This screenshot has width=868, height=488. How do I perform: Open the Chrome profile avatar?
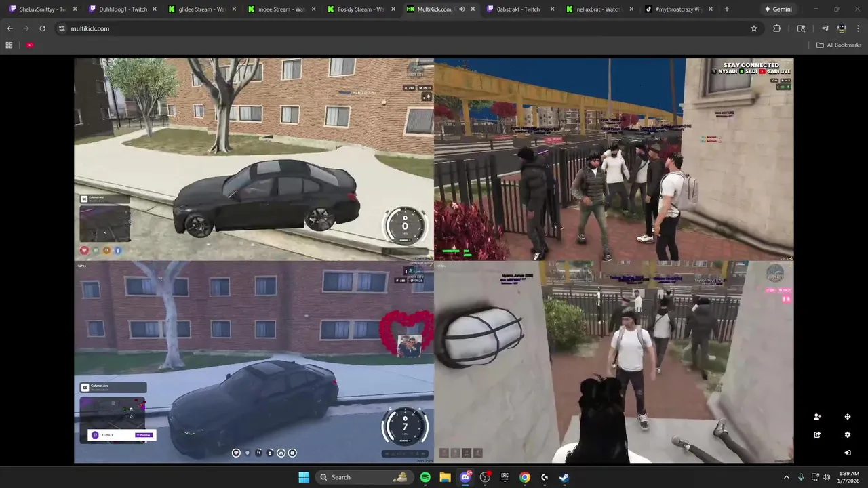click(842, 28)
